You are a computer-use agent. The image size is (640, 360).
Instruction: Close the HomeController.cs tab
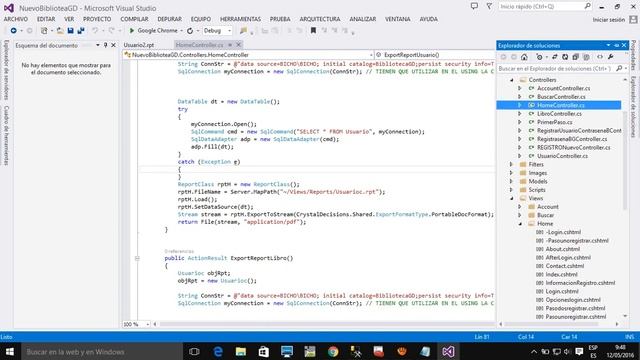(x=239, y=44)
